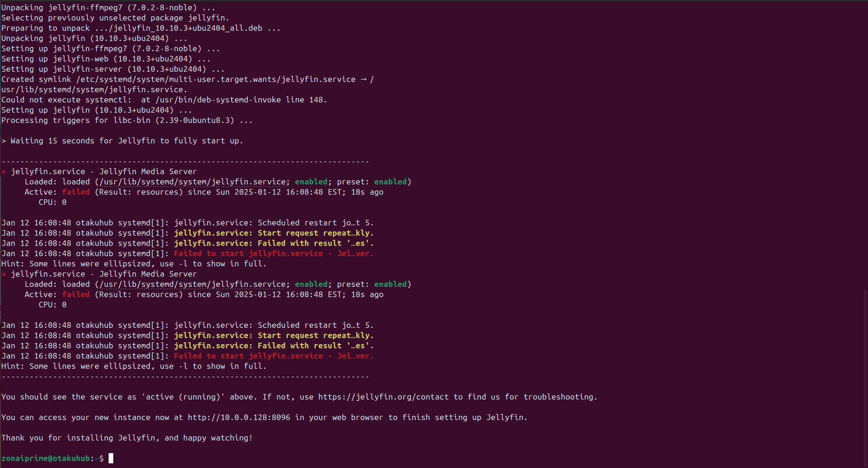Screen dimensions: 868x468
Task: Click the arrow symbol in the Created symlink line
Action: 363,79
